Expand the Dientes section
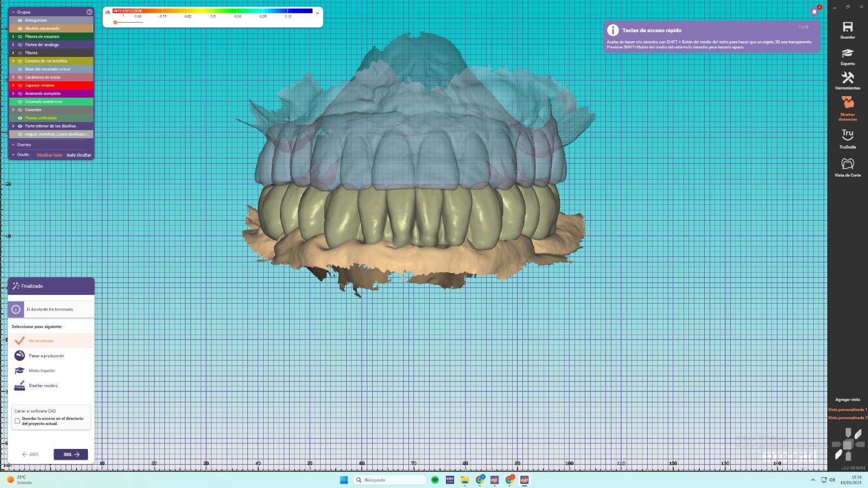Viewport: 868px width, 488px height. click(x=13, y=145)
